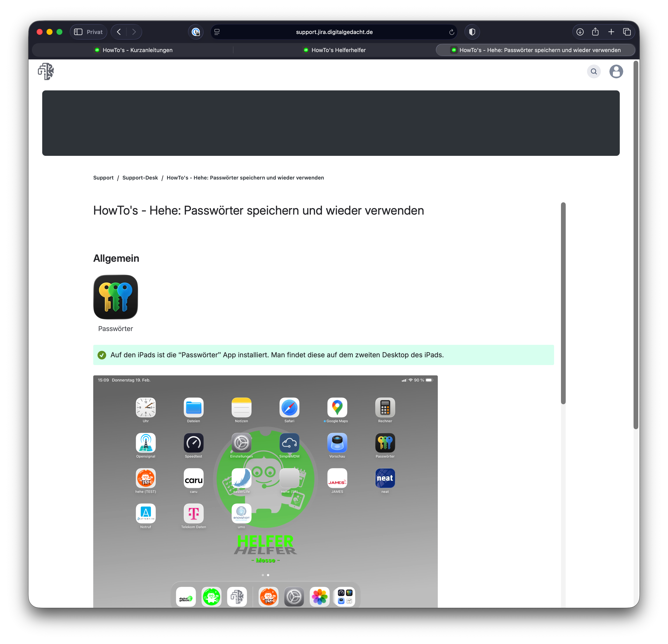The height and width of the screenshot is (644, 668).
Task: Click the SimpleMDM cloud icon in iPad screenshot
Action: tap(289, 443)
